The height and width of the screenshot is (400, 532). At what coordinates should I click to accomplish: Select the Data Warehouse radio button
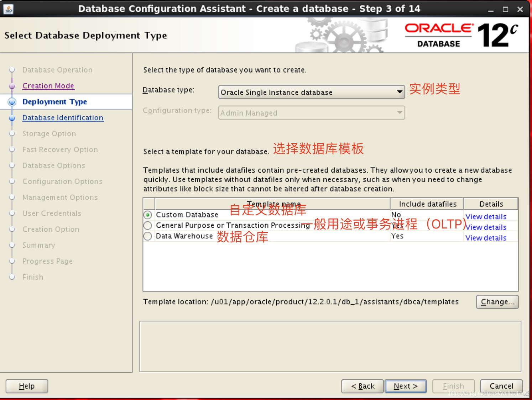pos(148,236)
